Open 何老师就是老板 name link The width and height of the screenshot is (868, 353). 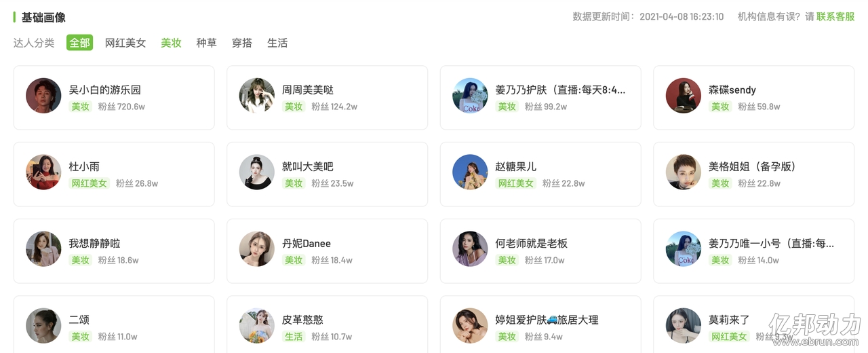pyautogui.click(x=531, y=243)
